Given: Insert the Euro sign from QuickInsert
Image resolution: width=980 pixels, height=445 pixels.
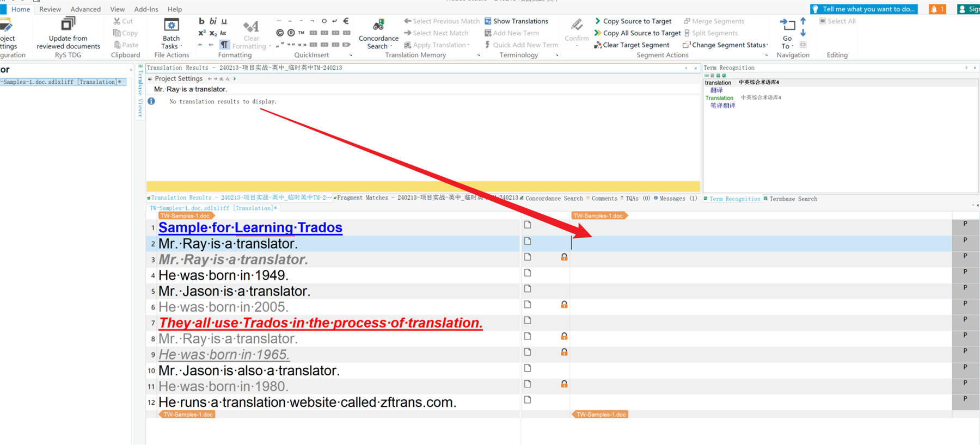Looking at the screenshot, I should 346,21.
